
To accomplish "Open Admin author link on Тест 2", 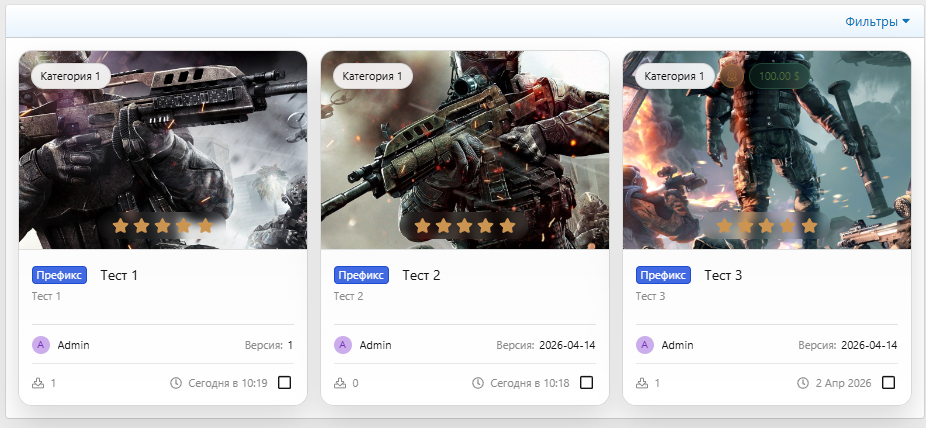I will [x=376, y=345].
